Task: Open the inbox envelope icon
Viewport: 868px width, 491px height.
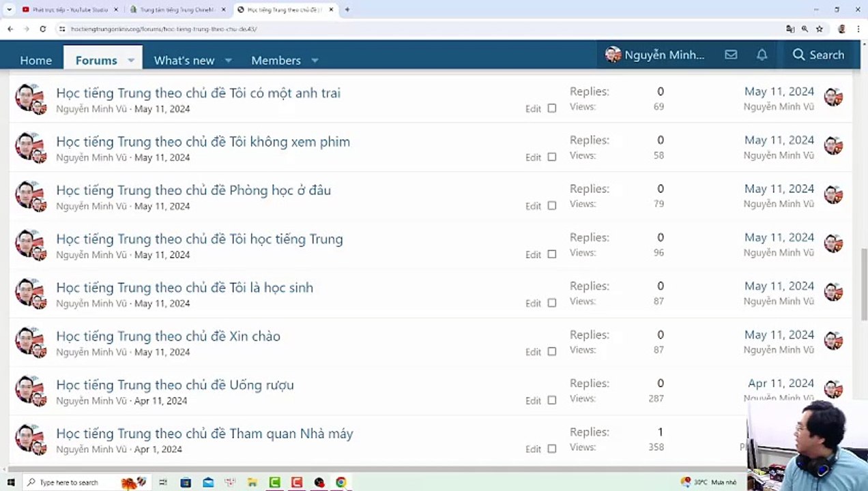Action: click(x=731, y=55)
